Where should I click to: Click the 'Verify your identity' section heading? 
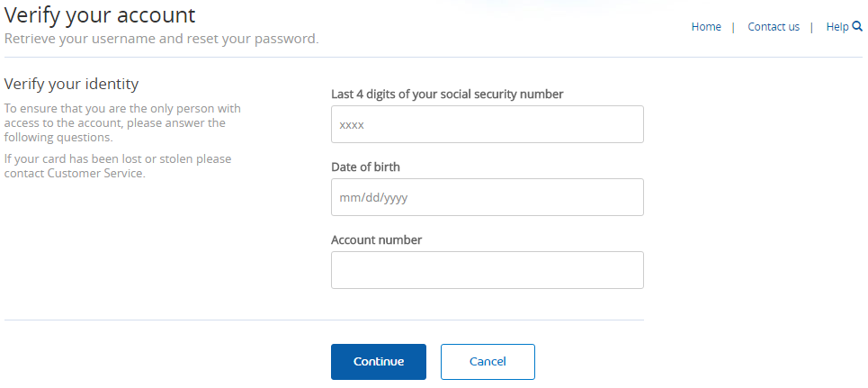tap(71, 85)
